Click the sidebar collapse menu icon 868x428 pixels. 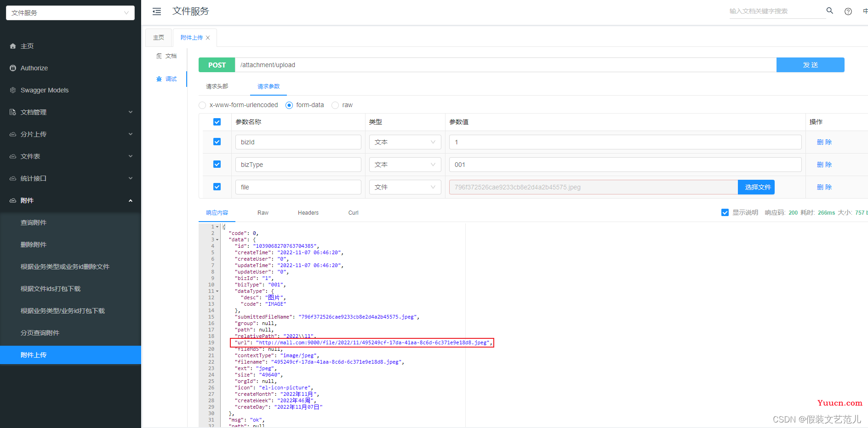(x=157, y=11)
